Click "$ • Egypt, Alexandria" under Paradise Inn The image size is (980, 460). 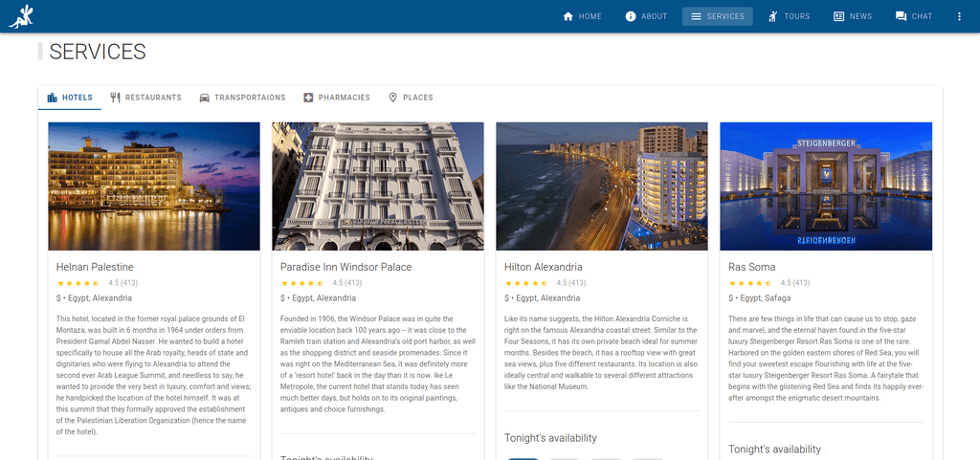pyautogui.click(x=318, y=298)
